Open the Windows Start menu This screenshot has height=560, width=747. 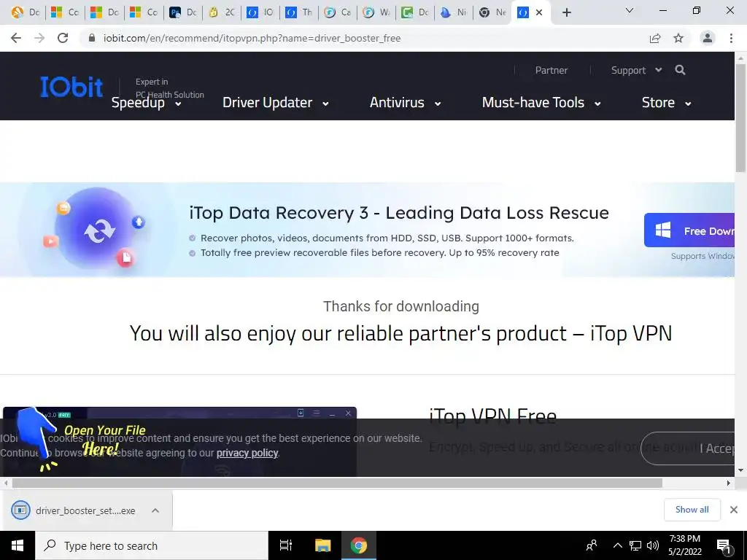coord(18,545)
